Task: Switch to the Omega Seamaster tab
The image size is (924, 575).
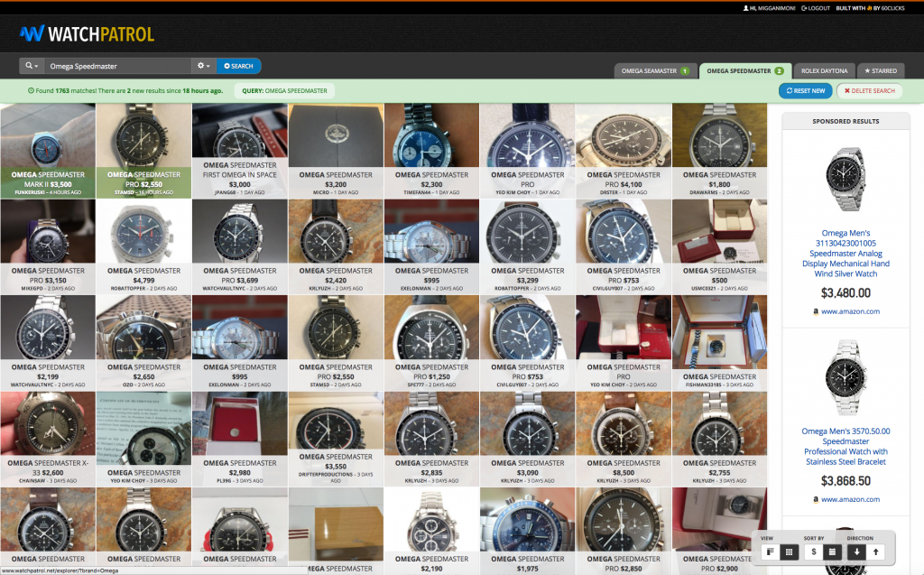Action: coord(655,70)
